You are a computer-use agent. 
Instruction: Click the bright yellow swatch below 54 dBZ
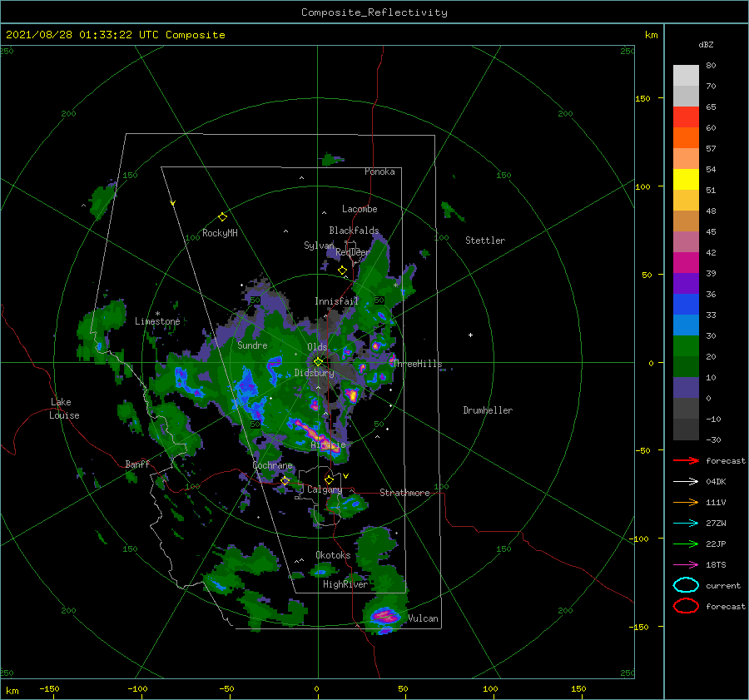686,180
